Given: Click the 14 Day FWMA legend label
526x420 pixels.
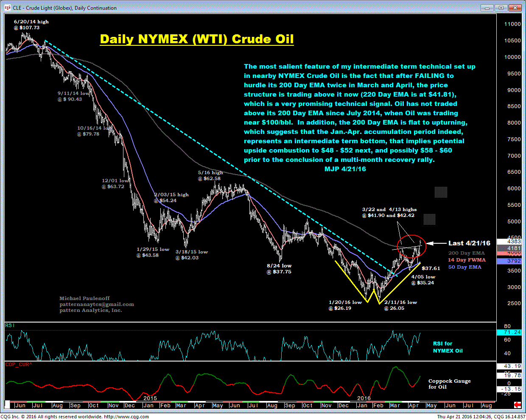Looking at the screenshot, I should tap(467, 260).
